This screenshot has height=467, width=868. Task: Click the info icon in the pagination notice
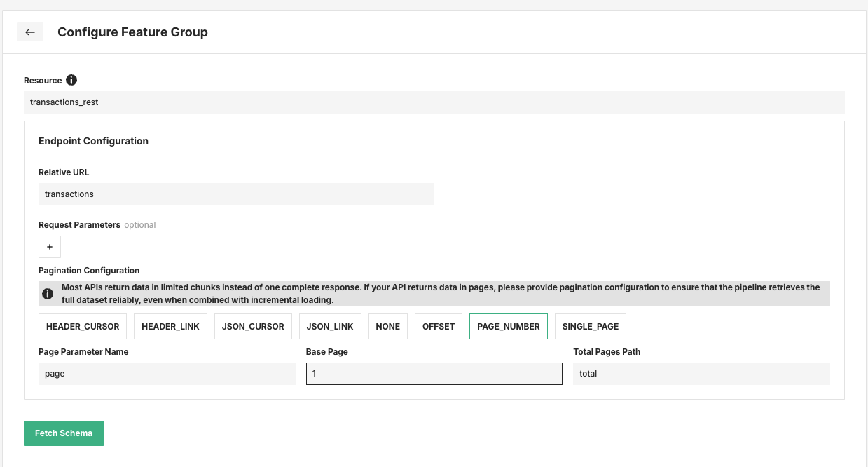pyautogui.click(x=48, y=294)
